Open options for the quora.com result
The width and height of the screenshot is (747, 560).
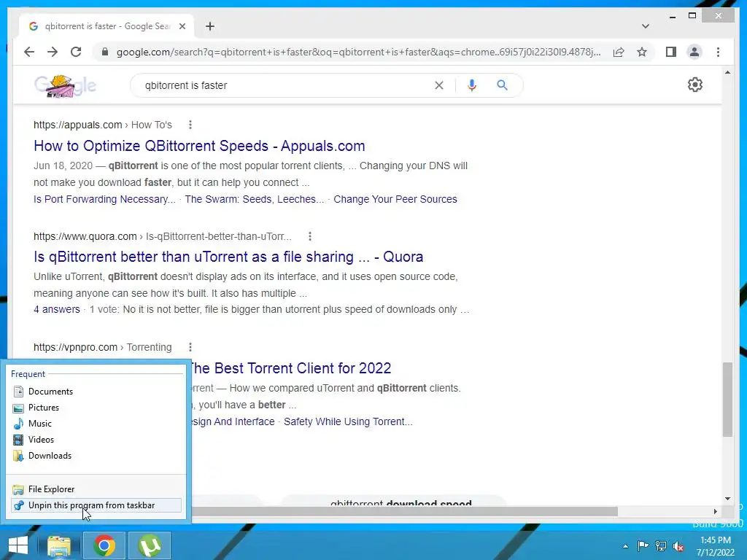pos(309,236)
